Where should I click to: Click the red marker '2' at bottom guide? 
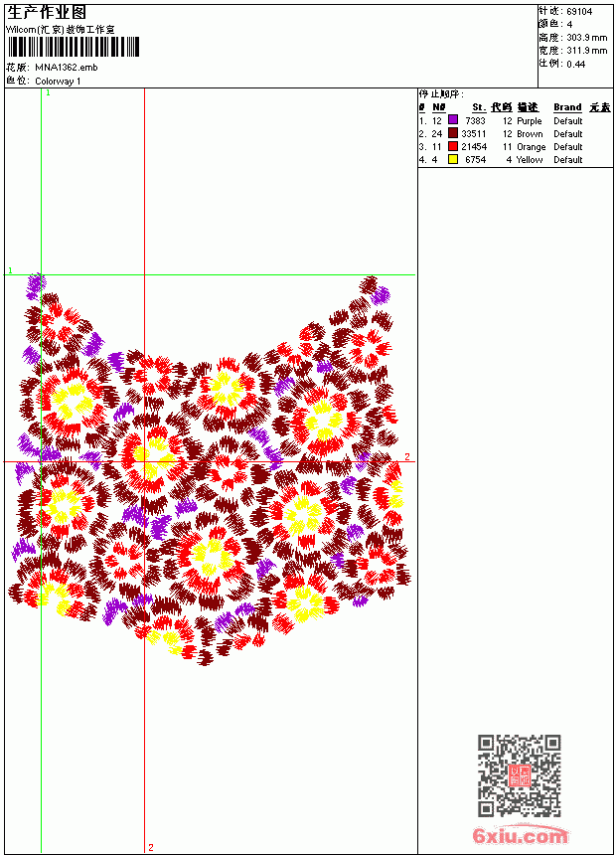pos(151,847)
